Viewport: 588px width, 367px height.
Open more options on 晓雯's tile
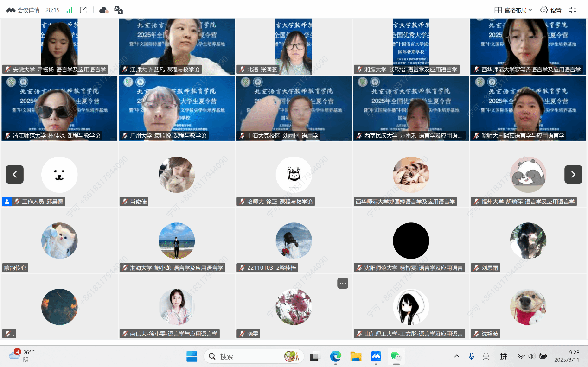(x=343, y=283)
